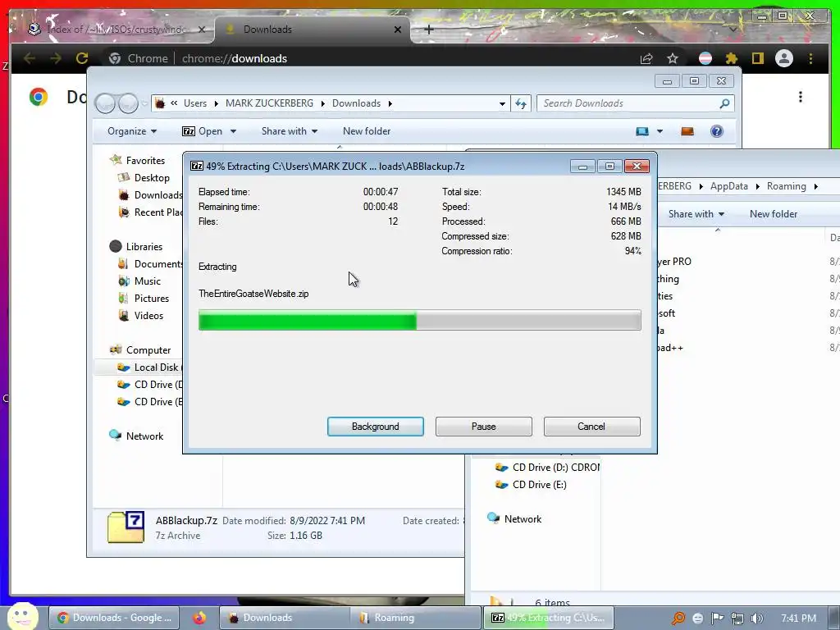Open Share with menu in Roaming window
The image size is (840, 630).
point(696,214)
